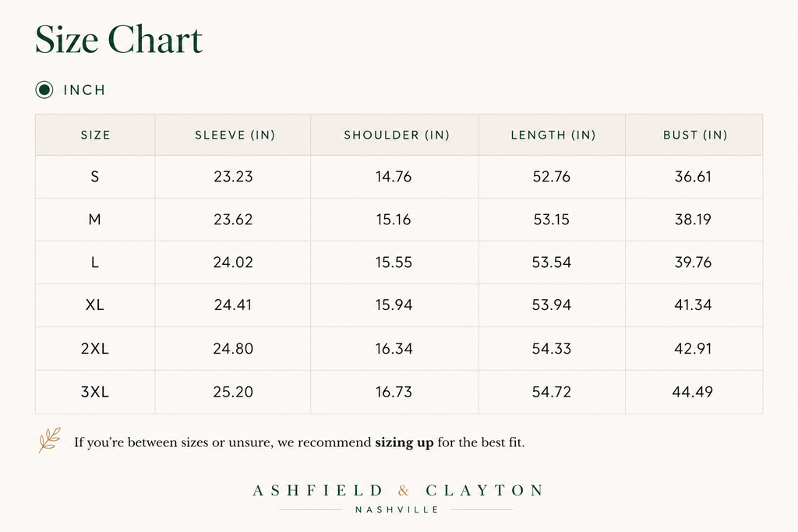Select the M size row label
This screenshot has height=532, width=798.
[x=94, y=219]
